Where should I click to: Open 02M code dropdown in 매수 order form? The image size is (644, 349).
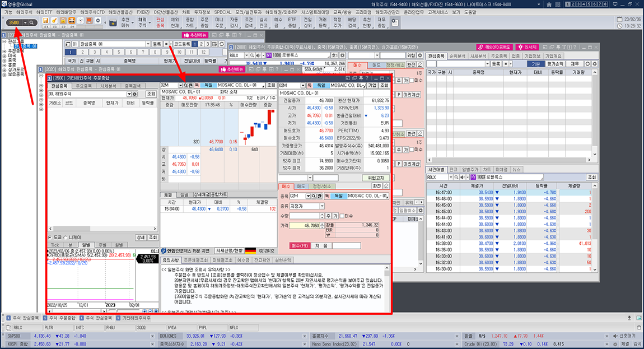point(308,196)
